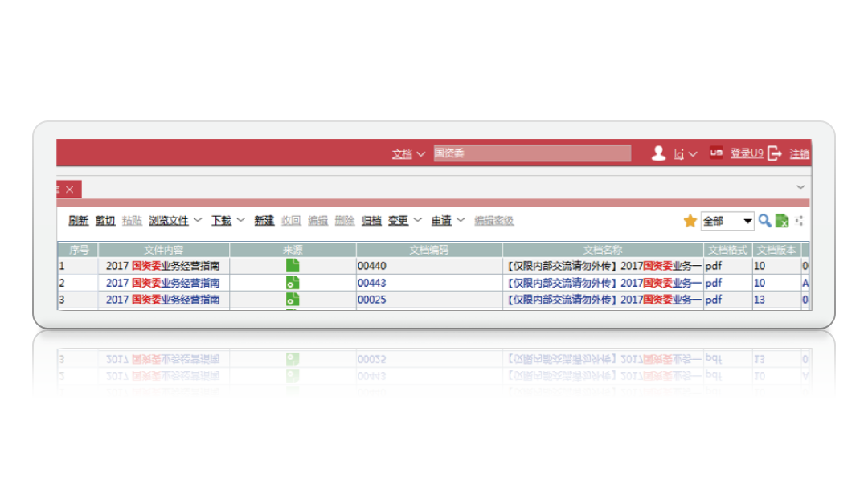Open the 申请 toolbar menu

click(448, 221)
